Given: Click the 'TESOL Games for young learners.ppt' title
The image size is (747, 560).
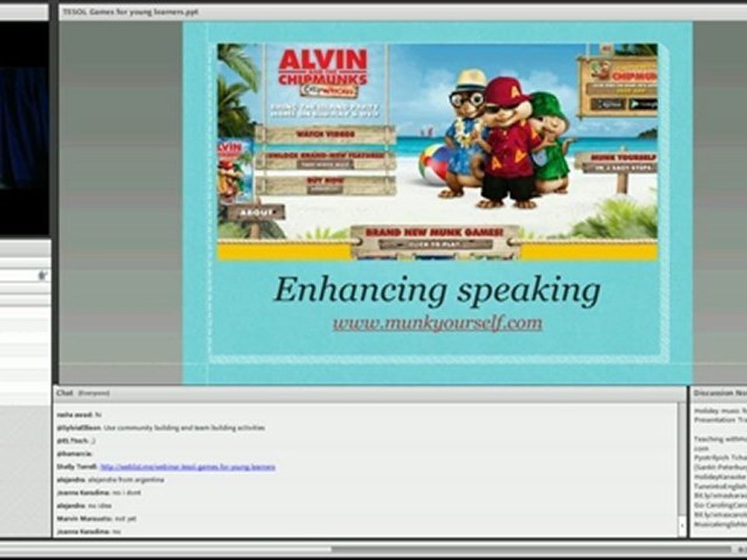Looking at the screenshot, I should pyautogui.click(x=131, y=12).
